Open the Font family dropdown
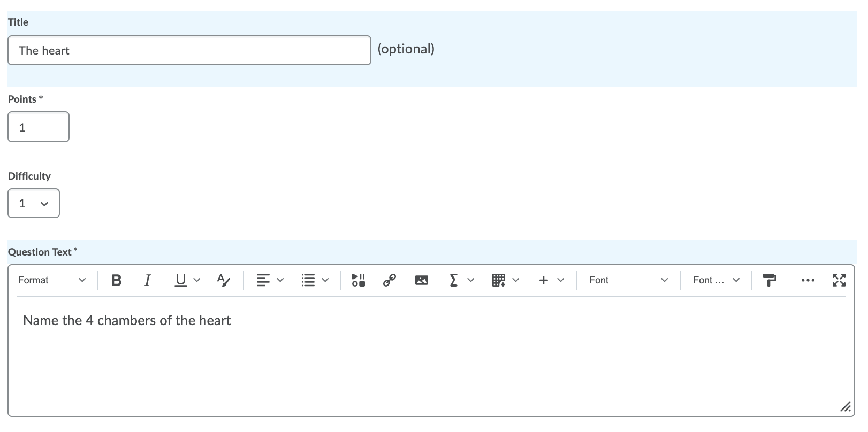The width and height of the screenshot is (868, 432). point(628,280)
